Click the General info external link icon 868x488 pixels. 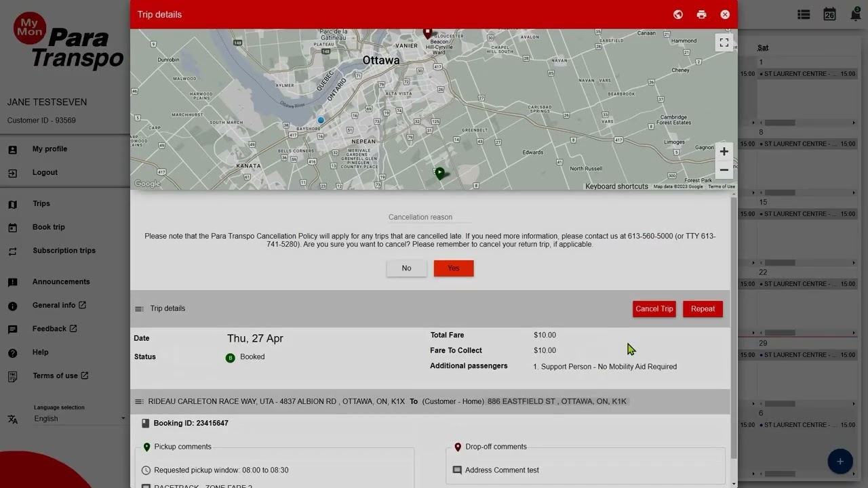(82, 305)
